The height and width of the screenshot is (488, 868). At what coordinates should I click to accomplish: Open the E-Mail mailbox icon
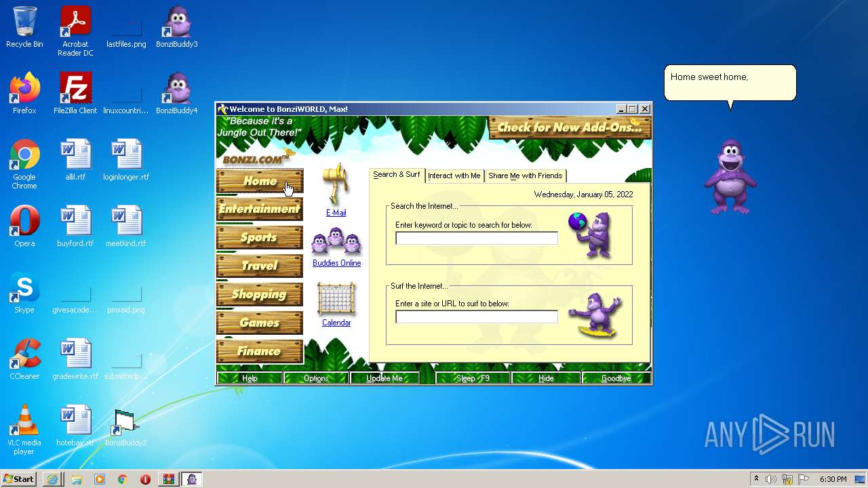point(336,184)
